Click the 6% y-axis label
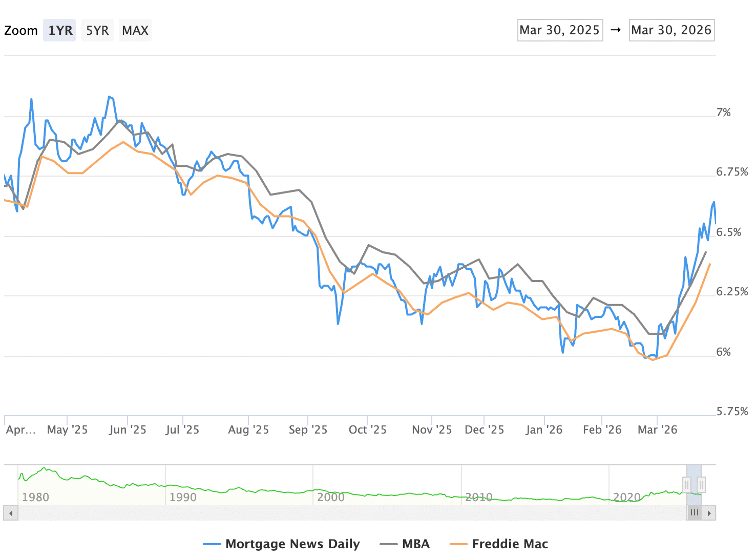This screenshot has width=756, height=560. [723, 352]
